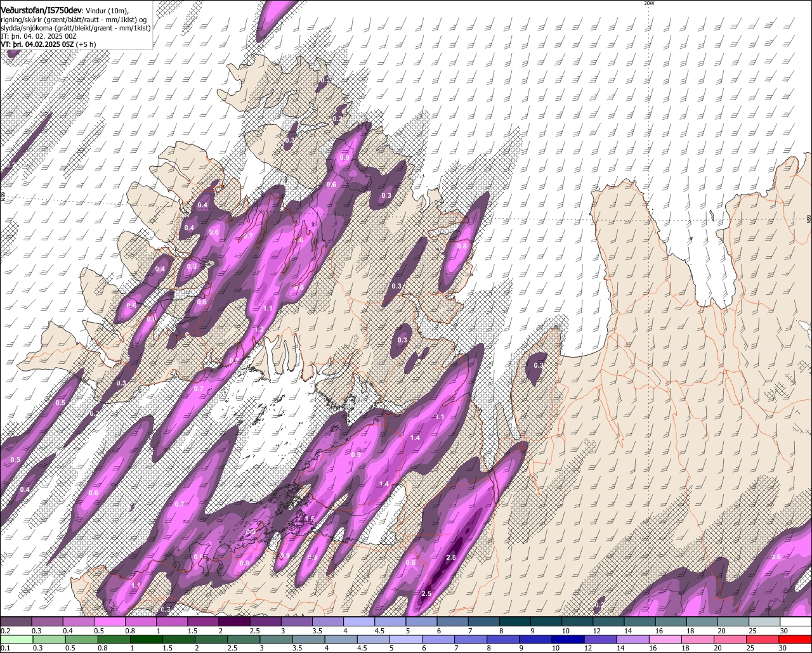
Task: Click the '20W' longitude label
Action: 648,3
